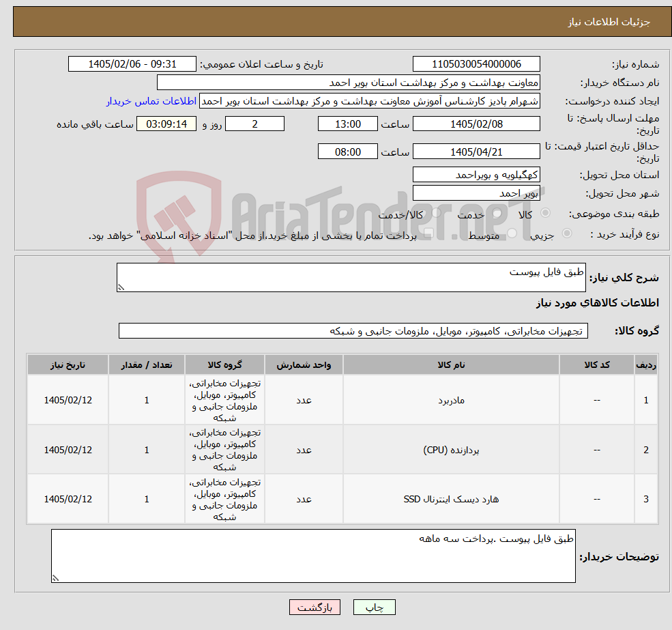Click the تاریخ نیاز column header

tap(68, 364)
